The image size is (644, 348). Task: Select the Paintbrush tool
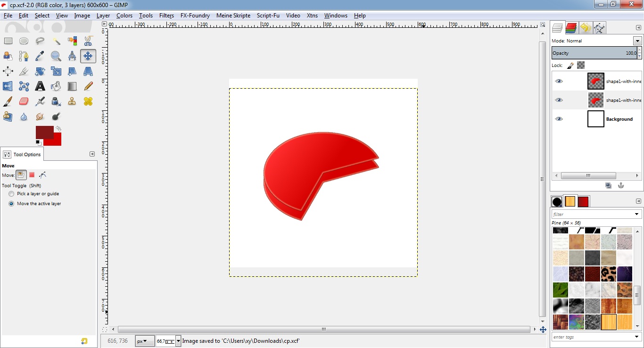tap(8, 101)
